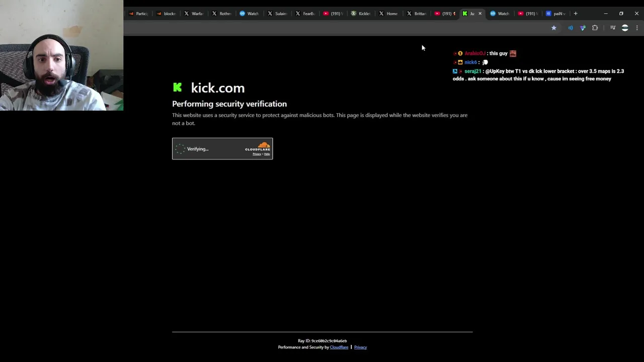Click the ArabicOJ username in chat overlay

pyautogui.click(x=475, y=53)
